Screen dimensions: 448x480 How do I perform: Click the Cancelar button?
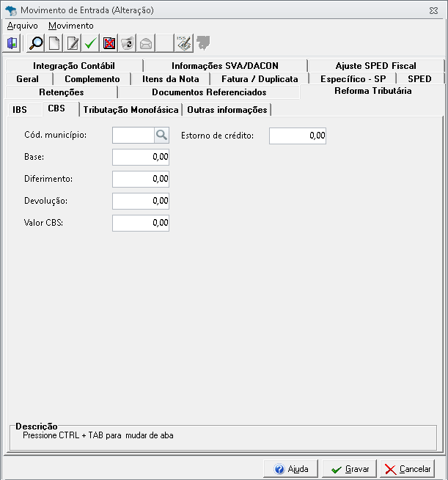click(x=408, y=469)
